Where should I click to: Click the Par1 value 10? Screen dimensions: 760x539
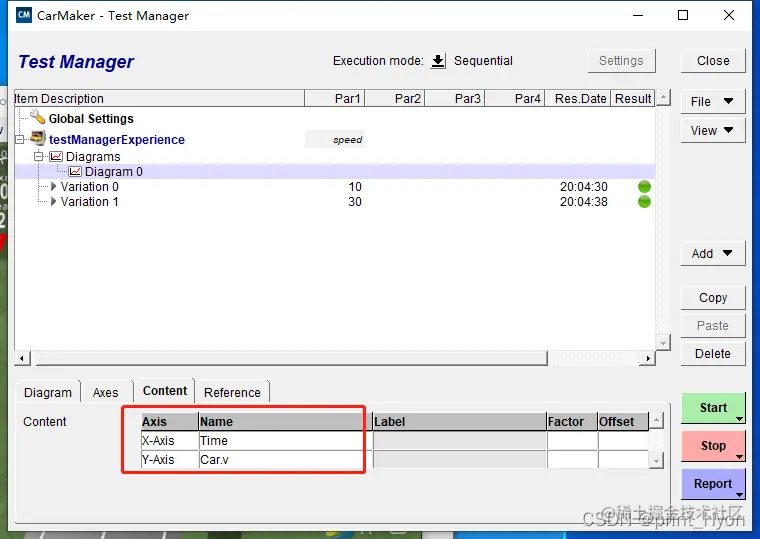click(355, 187)
